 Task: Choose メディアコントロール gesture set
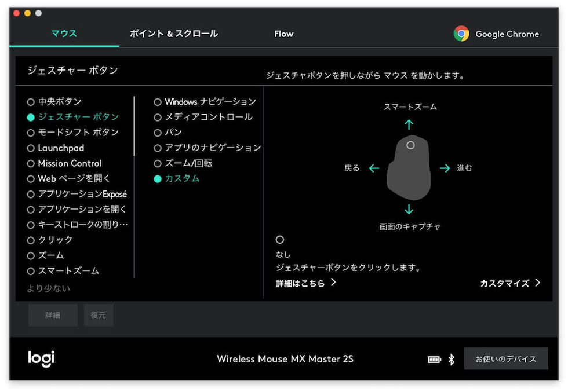pos(203,117)
